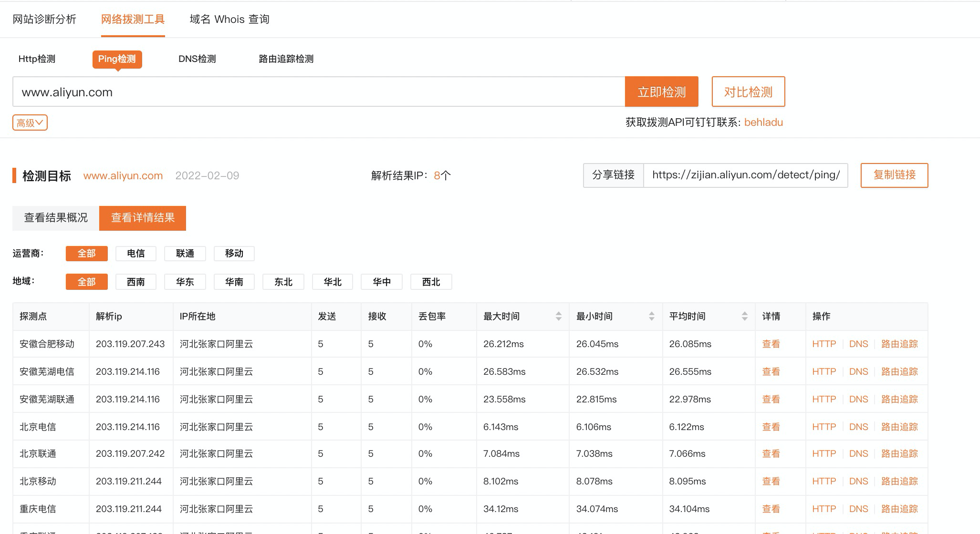Filter region by 东北
The height and width of the screenshot is (534, 980).
click(x=283, y=282)
